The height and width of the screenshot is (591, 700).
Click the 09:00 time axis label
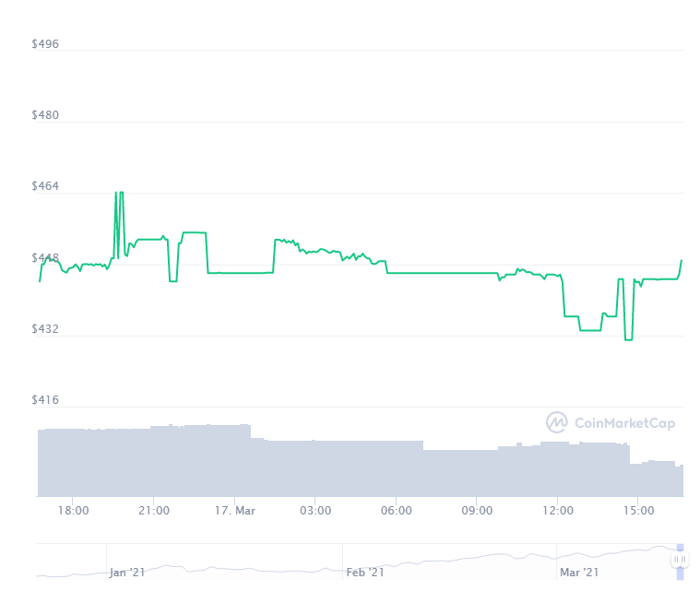coord(477,511)
